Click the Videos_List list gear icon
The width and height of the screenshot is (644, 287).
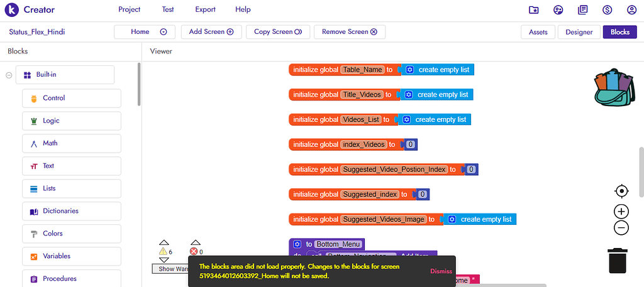click(x=406, y=120)
